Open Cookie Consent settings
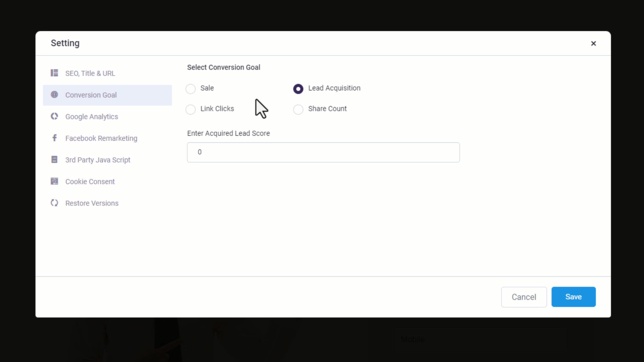644x362 pixels. click(x=108, y=182)
